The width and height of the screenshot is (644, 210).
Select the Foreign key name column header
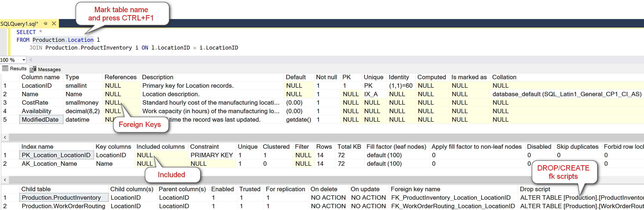(x=415, y=189)
